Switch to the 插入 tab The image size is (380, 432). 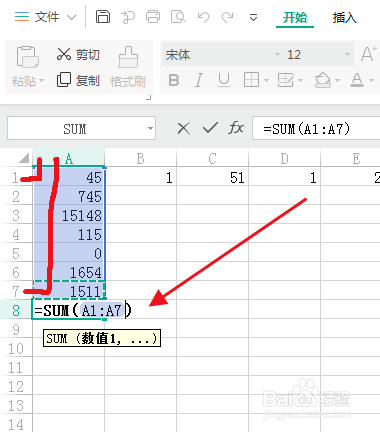[x=344, y=17]
